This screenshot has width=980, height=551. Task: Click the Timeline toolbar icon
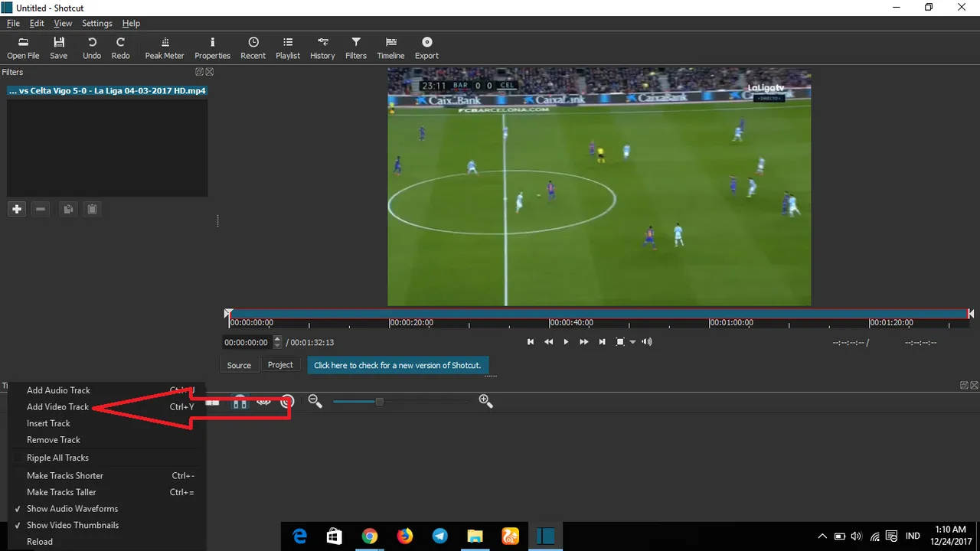click(390, 48)
